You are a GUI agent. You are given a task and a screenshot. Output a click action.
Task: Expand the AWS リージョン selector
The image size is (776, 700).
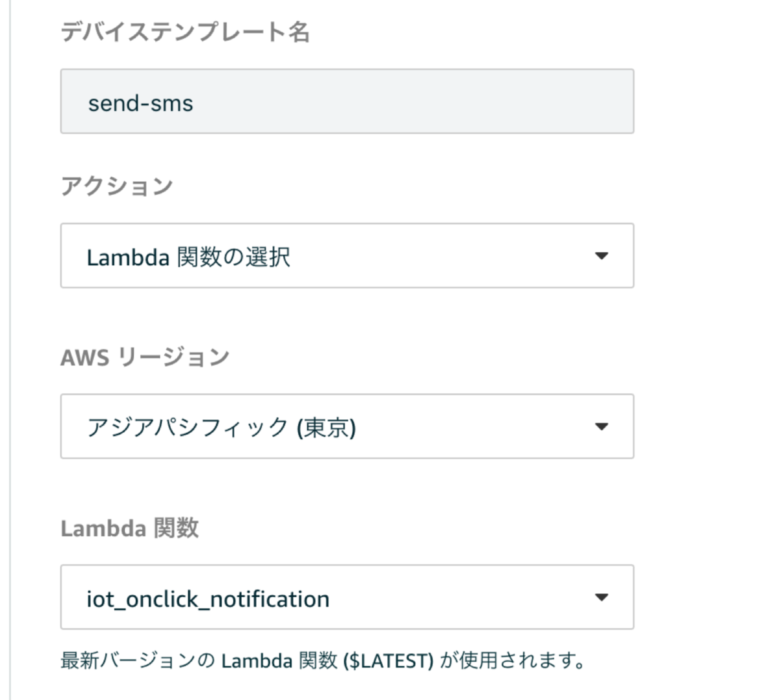click(347, 426)
